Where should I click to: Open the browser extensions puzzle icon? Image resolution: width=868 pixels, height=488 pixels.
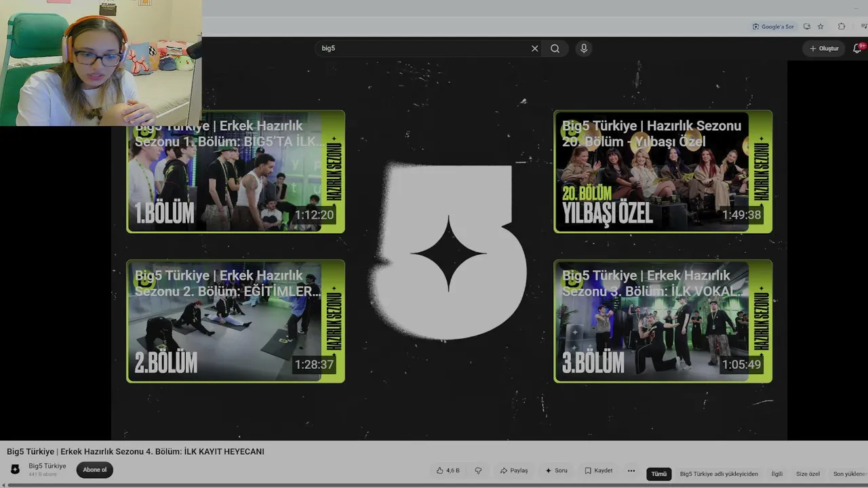click(x=842, y=26)
